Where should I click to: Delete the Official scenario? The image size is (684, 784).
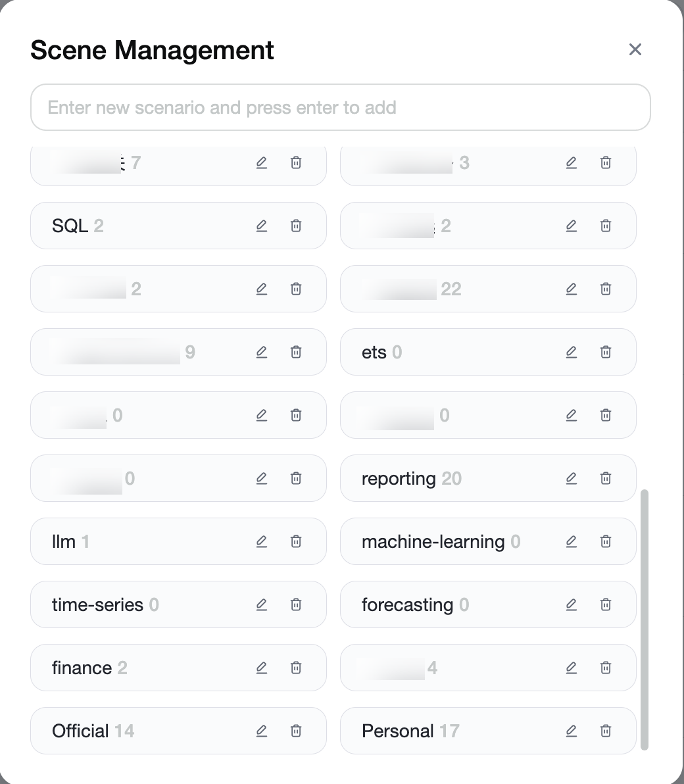296,731
